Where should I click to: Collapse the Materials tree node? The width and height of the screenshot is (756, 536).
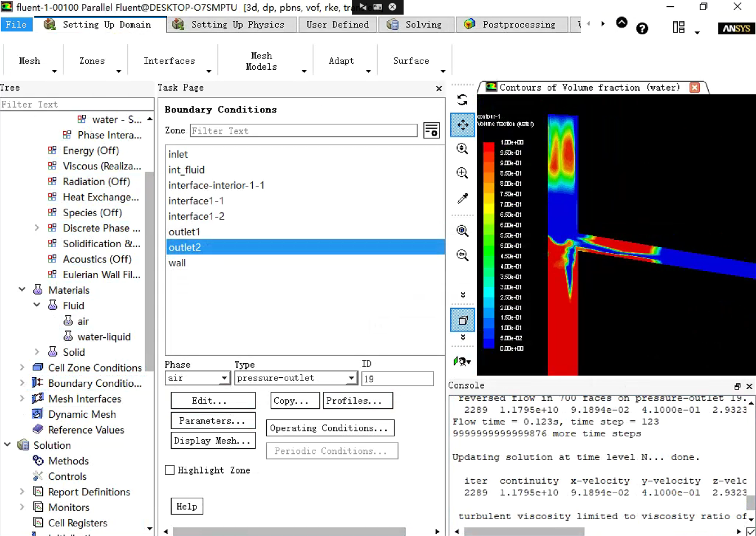tap(23, 290)
